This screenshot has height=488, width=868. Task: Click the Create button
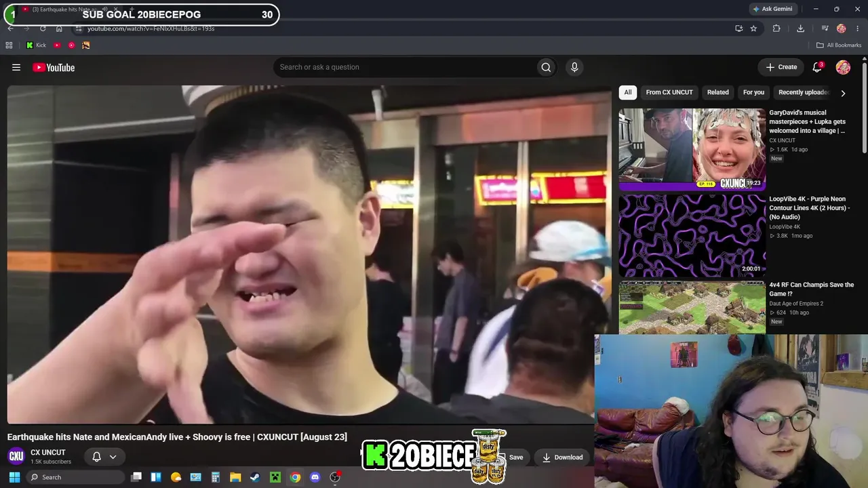(781, 67)
